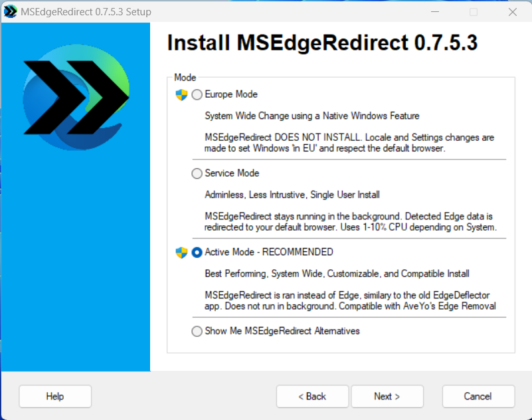This screenshot has width=532, height=420.
Task: Minimize the Setup window
Action: pos(435,12)
